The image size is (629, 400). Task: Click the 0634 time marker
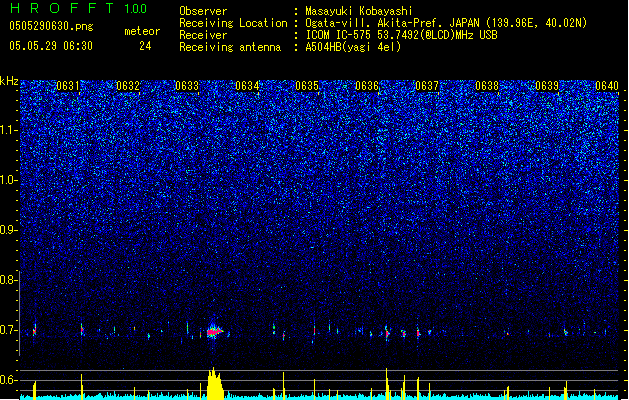247,86
